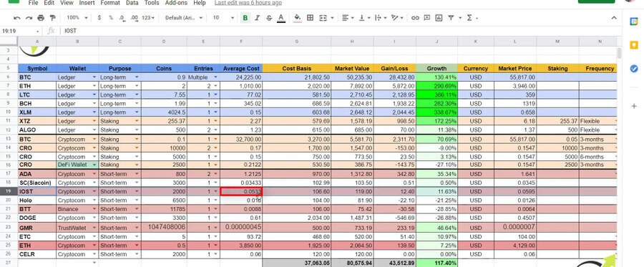Viewport: 644px width, 267px height.
Task: Select the Growth header cell
Action: pos(436,69)
